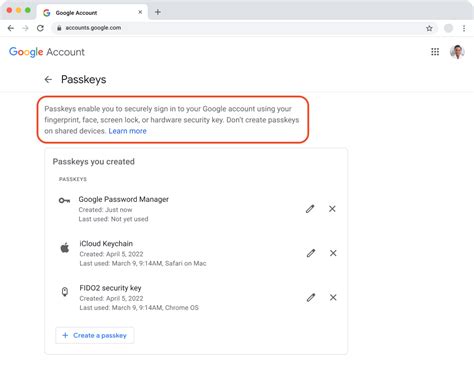The image size is (474, 387).
Task: Click the 'Chrome OS' last used line
Action: point(139,308)
